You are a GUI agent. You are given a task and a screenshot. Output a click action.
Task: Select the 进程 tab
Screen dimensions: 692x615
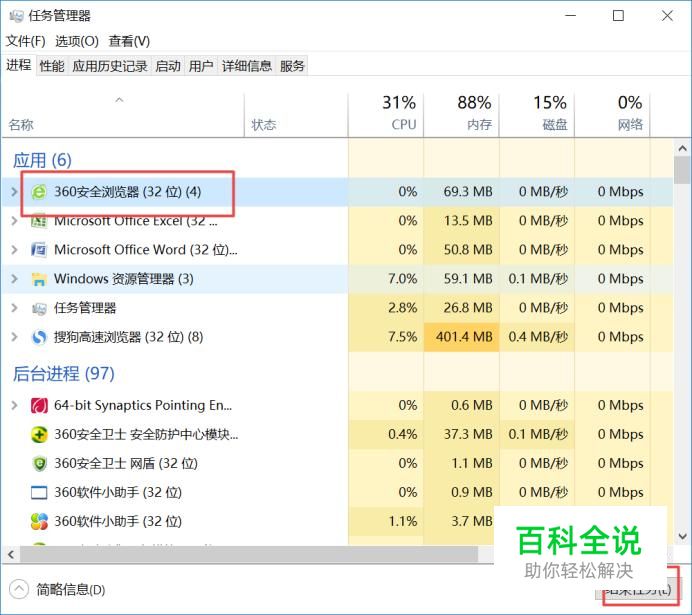pos(19,65)
